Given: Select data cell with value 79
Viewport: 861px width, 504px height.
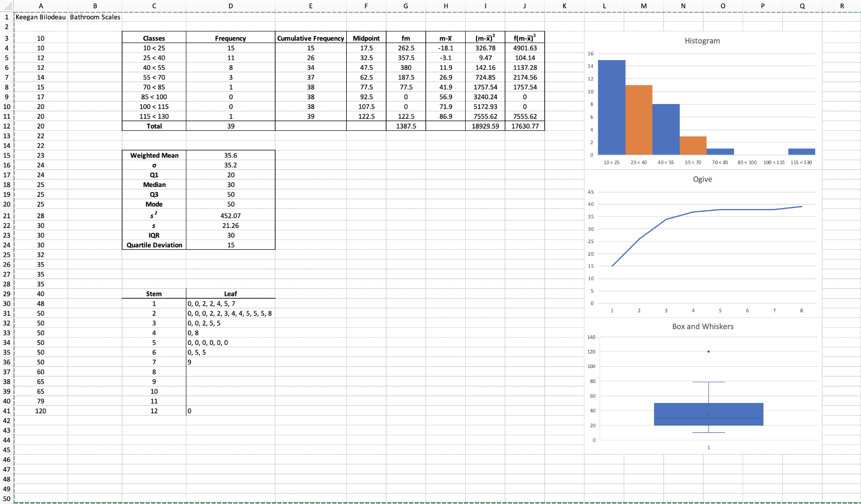Looking at the screenshot, I should click(x=41, y=401).
